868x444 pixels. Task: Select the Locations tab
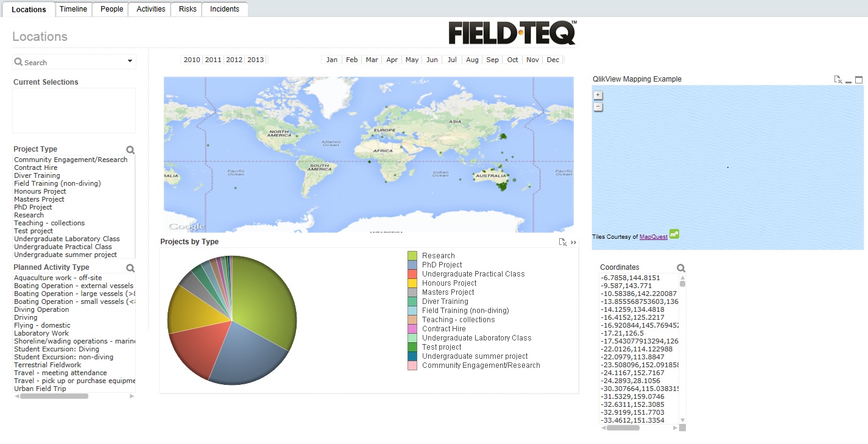(x=29, y=10)
